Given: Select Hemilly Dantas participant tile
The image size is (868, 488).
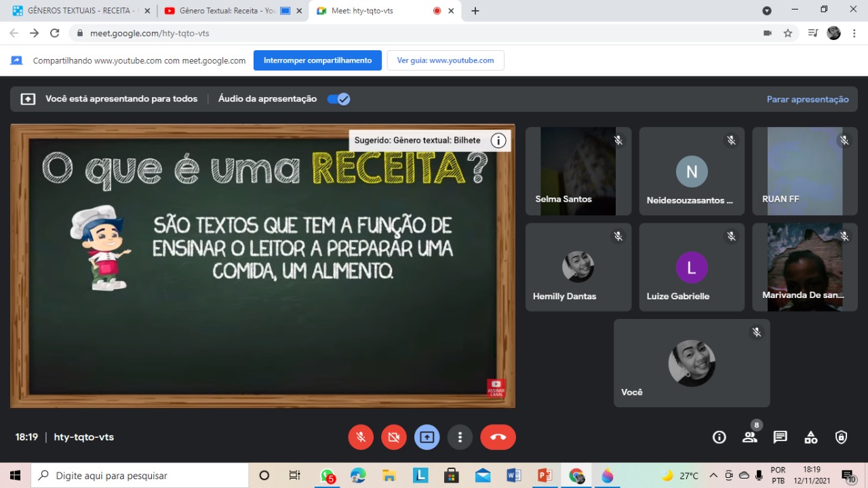Looking at the screenshot, I should pyautogui.click(x=578, y=267).
